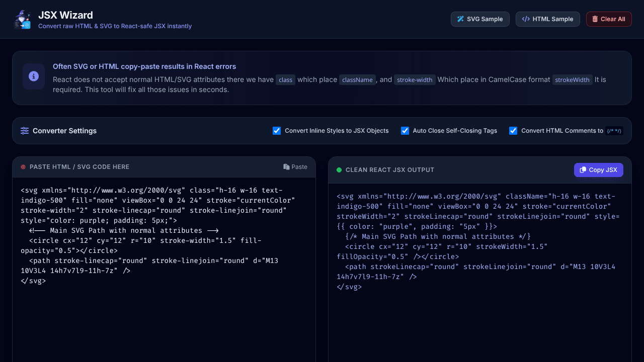This screenshot has width=644, height=362.
Task: Click the JSX Wizard logo icon
Action: [x=22, y=19]
